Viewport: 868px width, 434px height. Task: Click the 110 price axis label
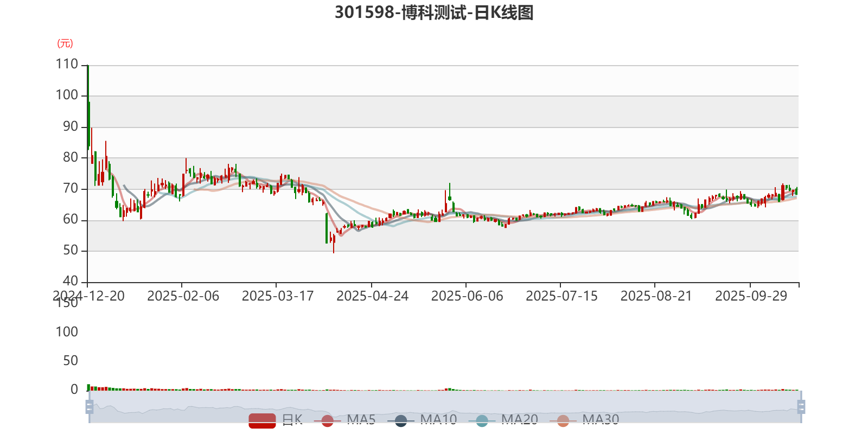(x=67, y=64)
